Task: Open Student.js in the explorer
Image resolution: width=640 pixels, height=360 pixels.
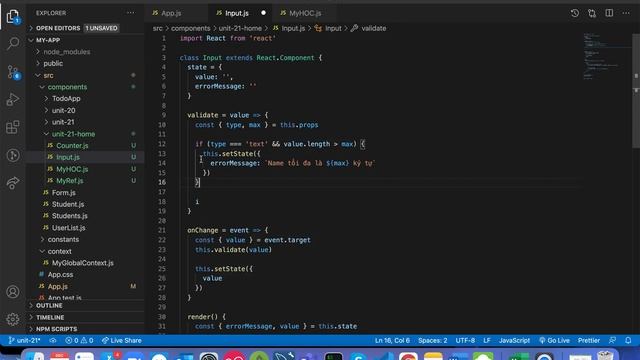Action: point(86,204)
